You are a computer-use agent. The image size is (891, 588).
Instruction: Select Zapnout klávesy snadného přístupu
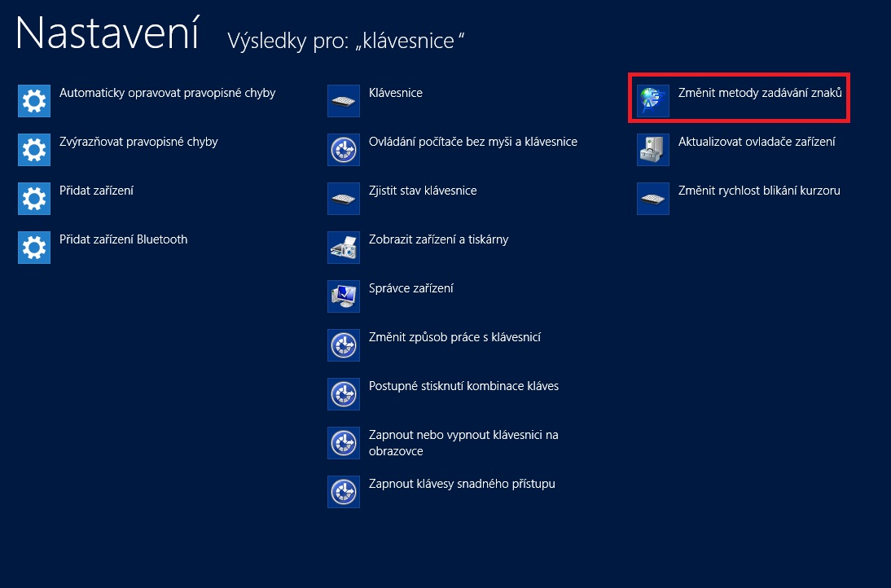coord(462,484)
